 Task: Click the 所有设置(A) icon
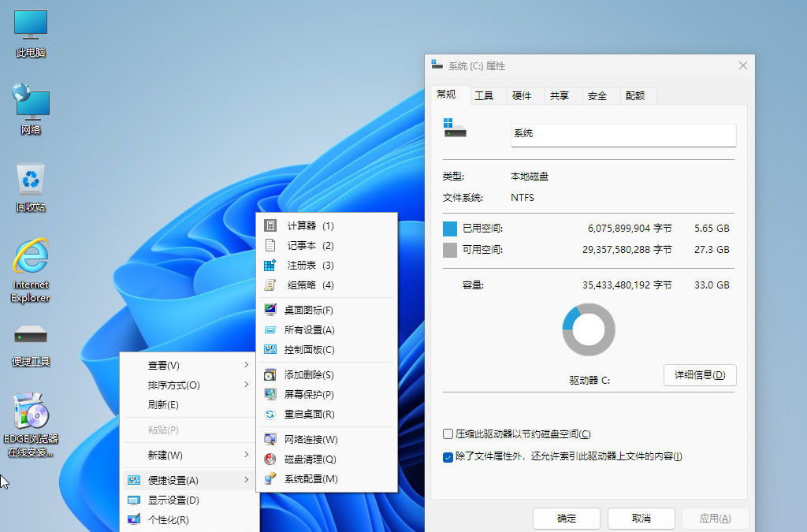tap(270, 329)
